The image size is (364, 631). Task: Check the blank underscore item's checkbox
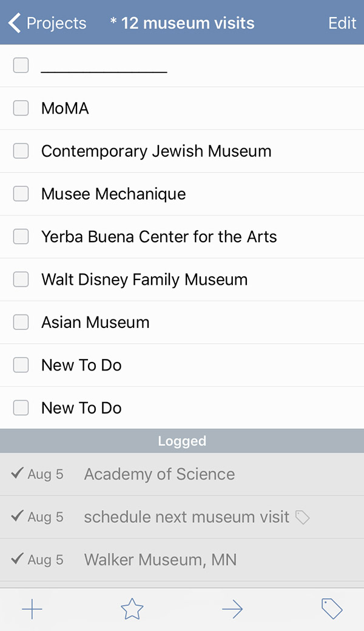click(21, 65)
